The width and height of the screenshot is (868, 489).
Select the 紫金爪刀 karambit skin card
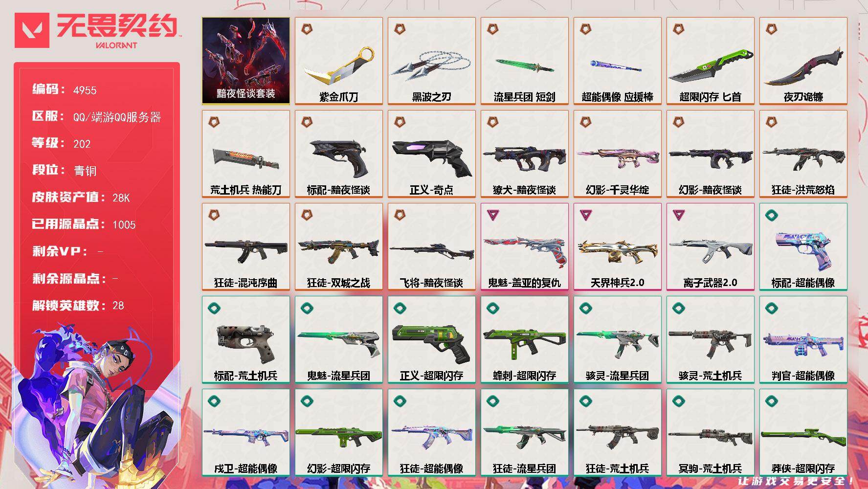[339, 61]
